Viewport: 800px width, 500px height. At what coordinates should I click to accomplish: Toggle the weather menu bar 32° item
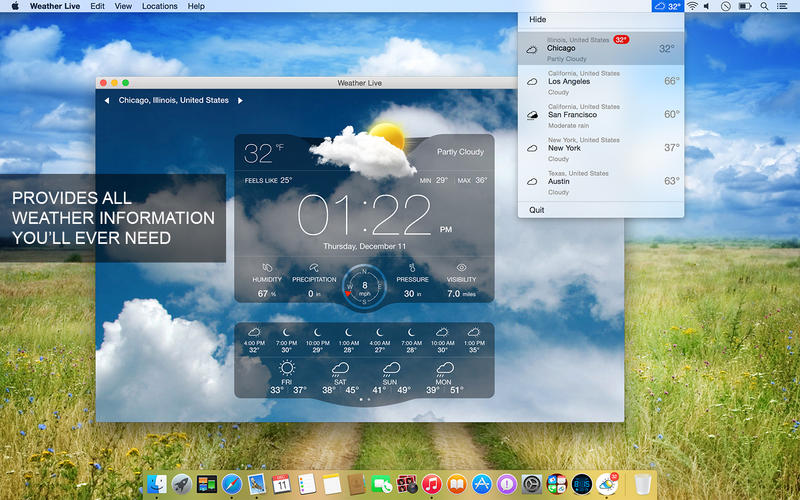[x=667, y=6]
